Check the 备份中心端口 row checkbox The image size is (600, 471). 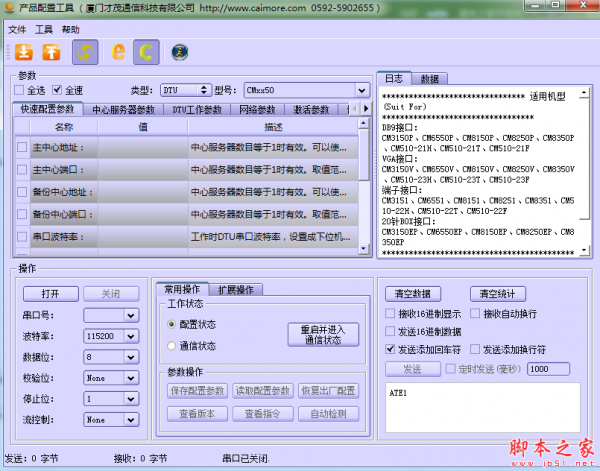click(x=22, y=214)
